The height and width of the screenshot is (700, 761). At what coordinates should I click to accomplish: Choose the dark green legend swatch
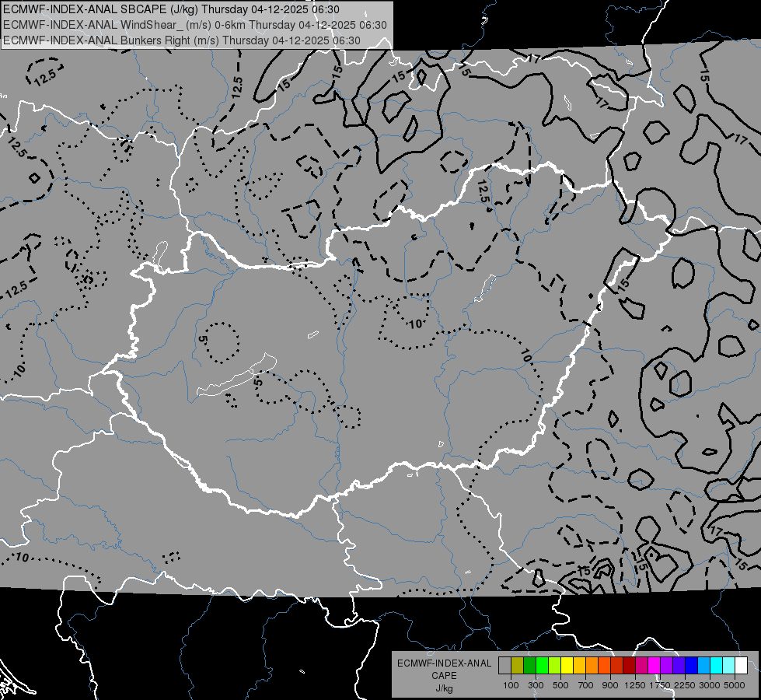[x=530, y=665]
